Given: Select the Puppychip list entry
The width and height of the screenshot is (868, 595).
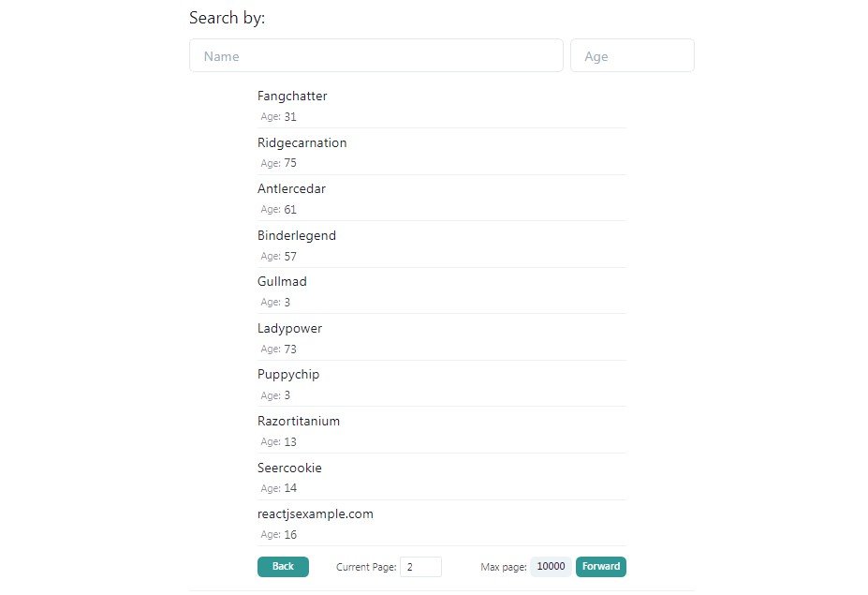Looking at the screenshot, I should tap(288, 374).
